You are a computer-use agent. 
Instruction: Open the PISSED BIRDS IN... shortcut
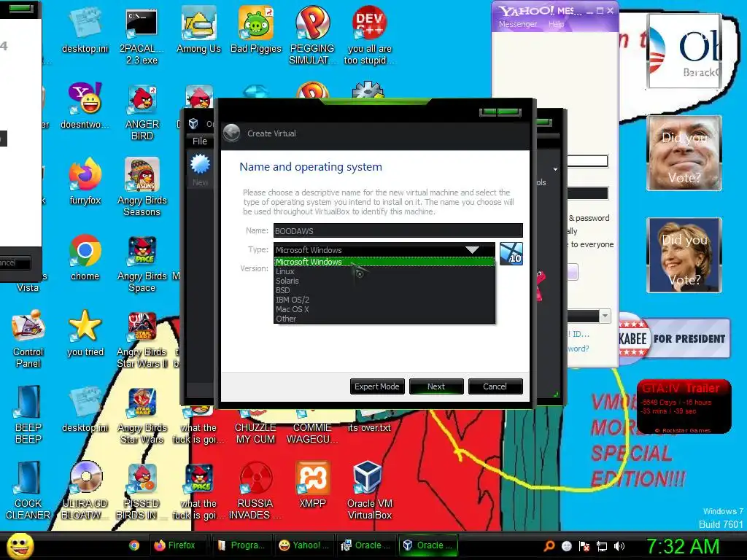pyautogui.click(x=142, y=491)
